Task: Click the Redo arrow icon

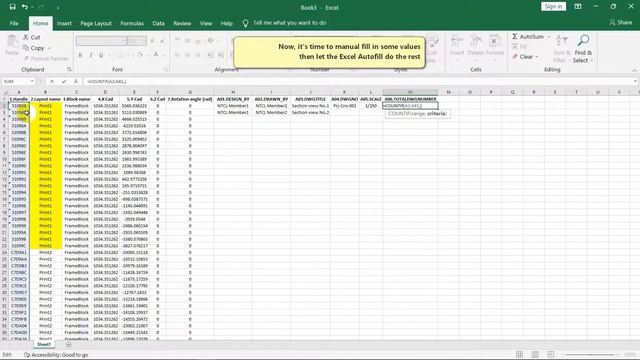Action: (x=41, y=7)
